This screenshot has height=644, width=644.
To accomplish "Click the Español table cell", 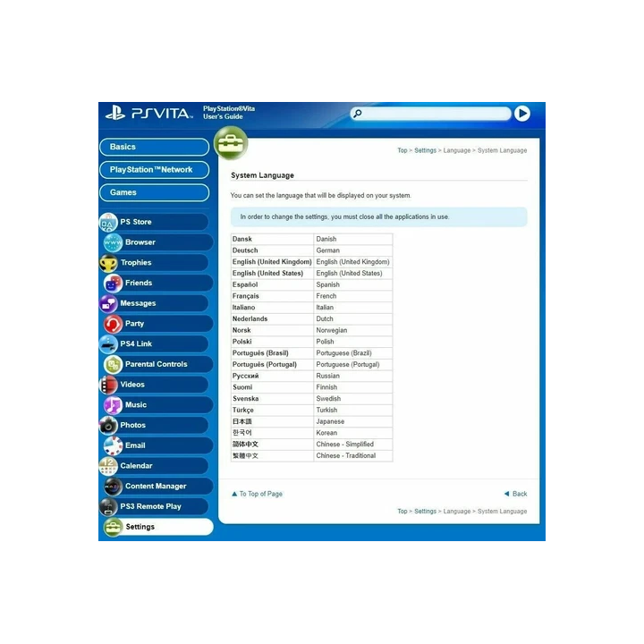I will click(x=272, y=284).
